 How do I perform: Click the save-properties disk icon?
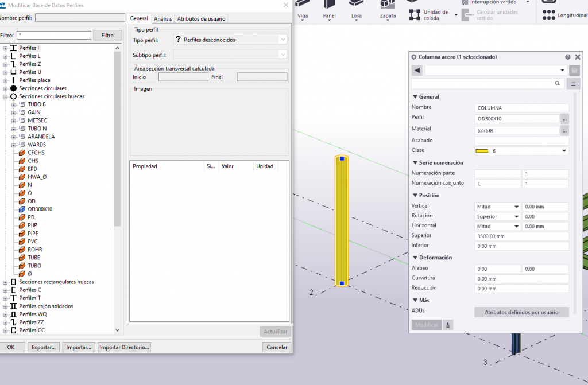574,70
